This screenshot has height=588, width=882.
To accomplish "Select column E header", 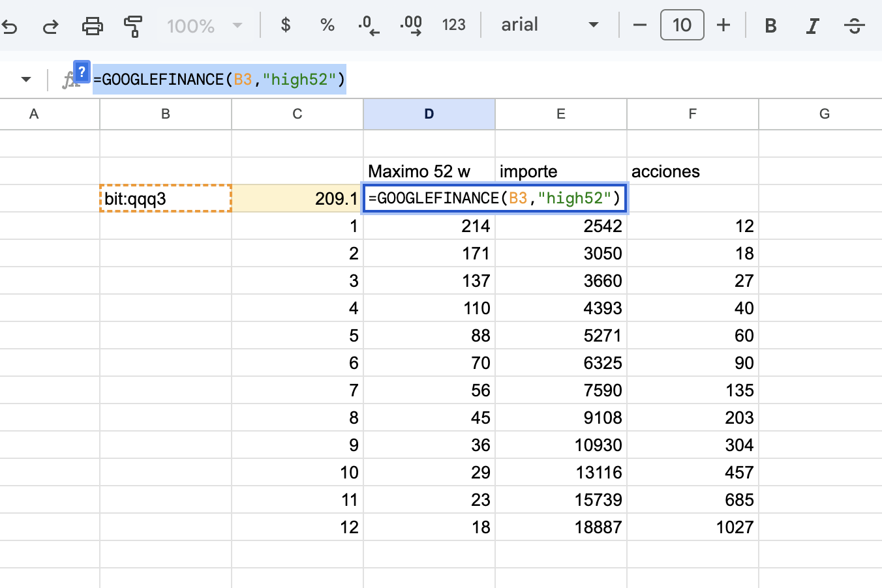I will pos(561,114).
